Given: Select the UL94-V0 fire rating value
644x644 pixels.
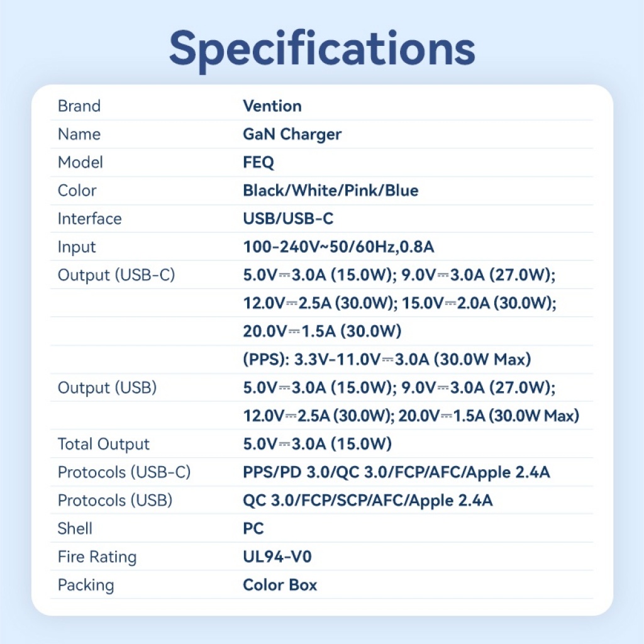Looking at the screenshot, I should tap(277, 557).
